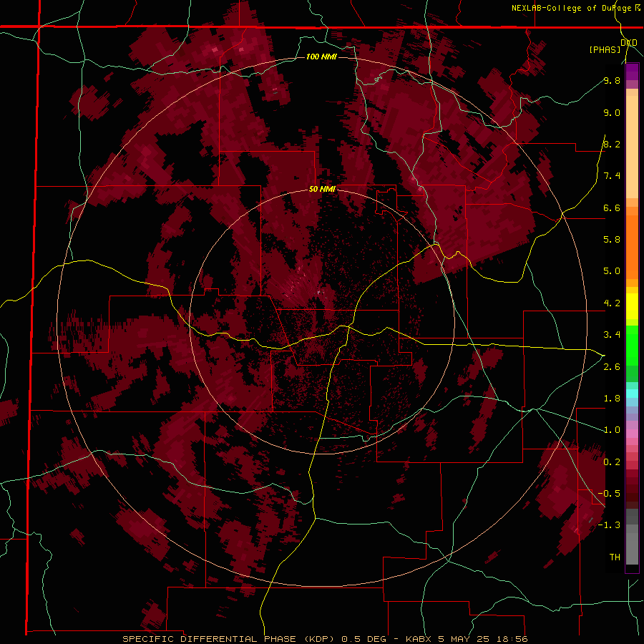Click the 0.5 DEG elevation text in the caption
The image size is (644, 644).
pos(364,639)
